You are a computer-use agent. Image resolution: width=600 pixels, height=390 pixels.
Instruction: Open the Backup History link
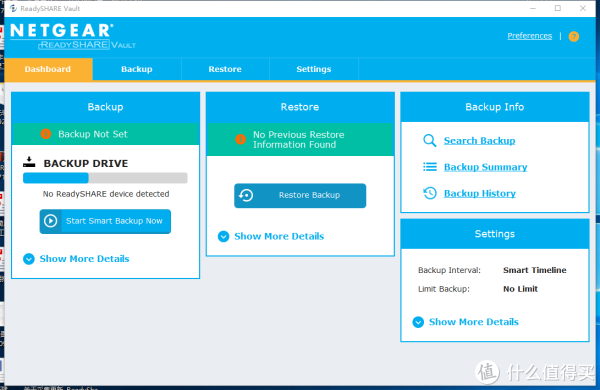(x=480, y=194)
